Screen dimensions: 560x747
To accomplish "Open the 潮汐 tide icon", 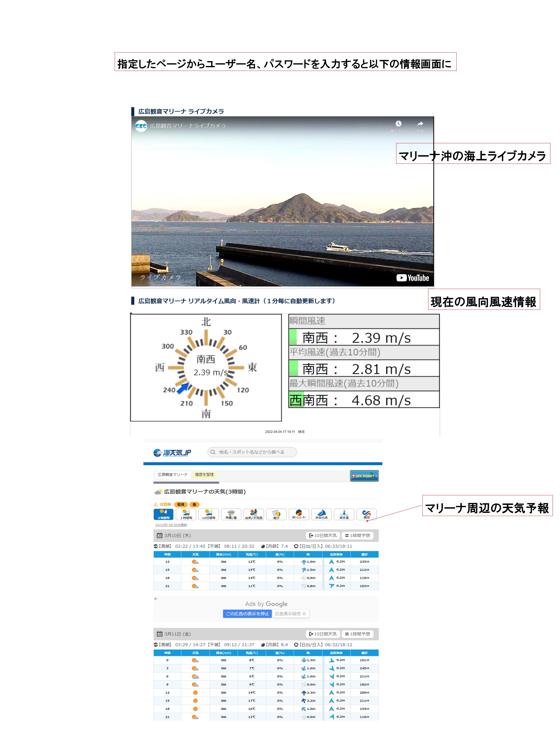I will tap(276, 514).
